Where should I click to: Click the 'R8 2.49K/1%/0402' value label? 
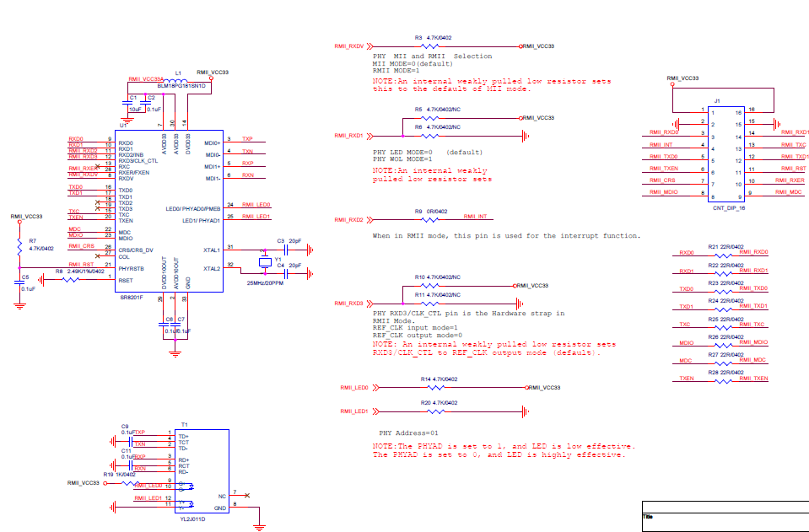pyautogui.click(x=80, y=271)
